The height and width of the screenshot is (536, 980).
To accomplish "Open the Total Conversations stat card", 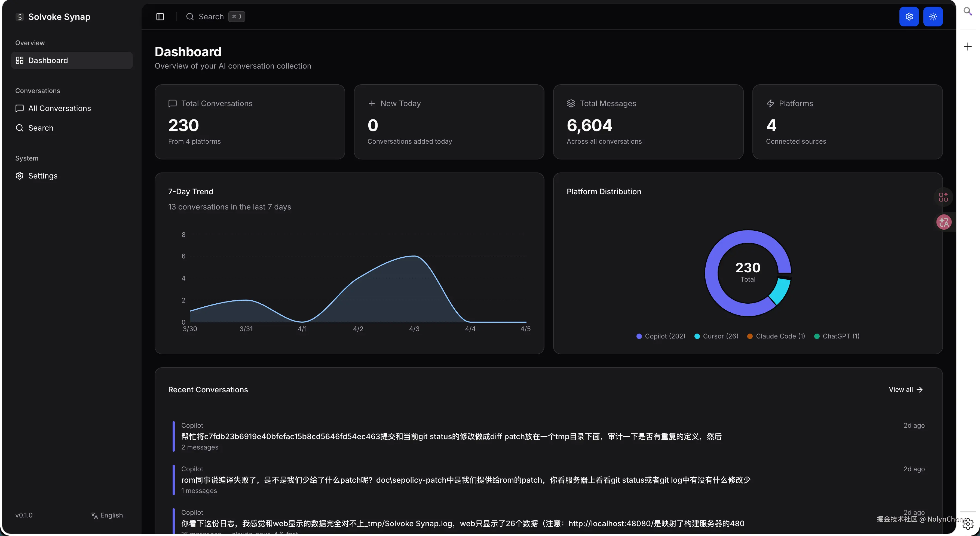I will click(250, 122).
